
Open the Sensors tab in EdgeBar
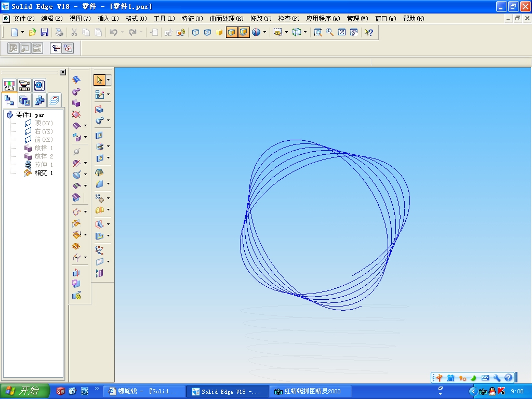point(9,85)
